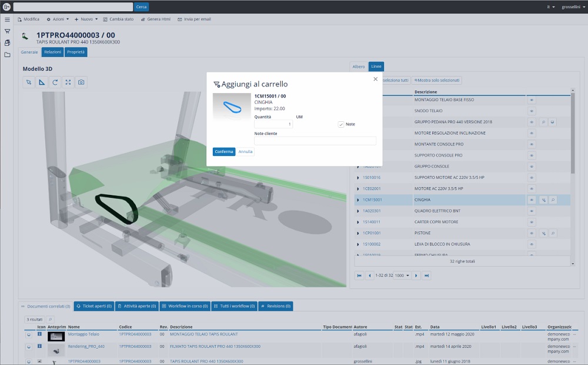Image resolution: width=588 pixels, height=365 pixels.
Task: Focus the Note cliente text field
Action: [x=315, y=141]
